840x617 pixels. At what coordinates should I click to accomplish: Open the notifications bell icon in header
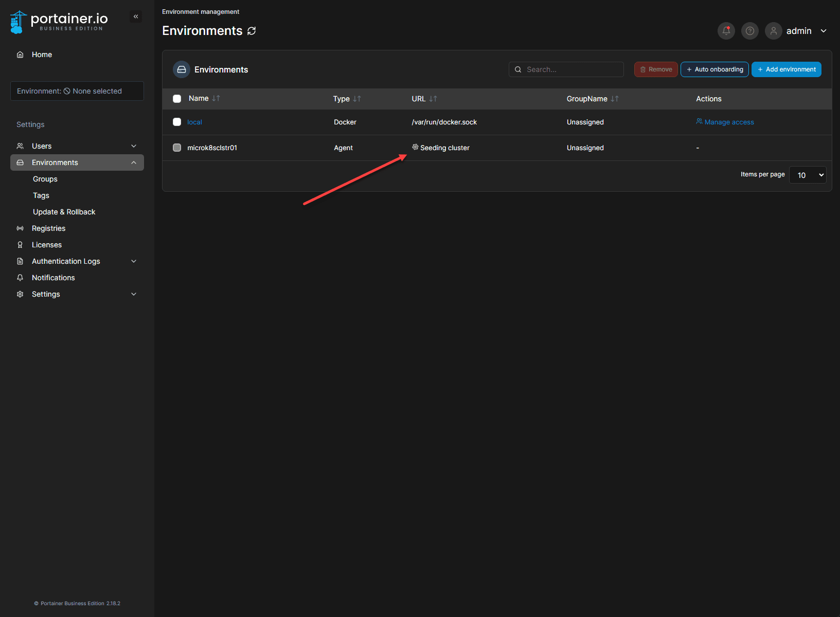726,31
